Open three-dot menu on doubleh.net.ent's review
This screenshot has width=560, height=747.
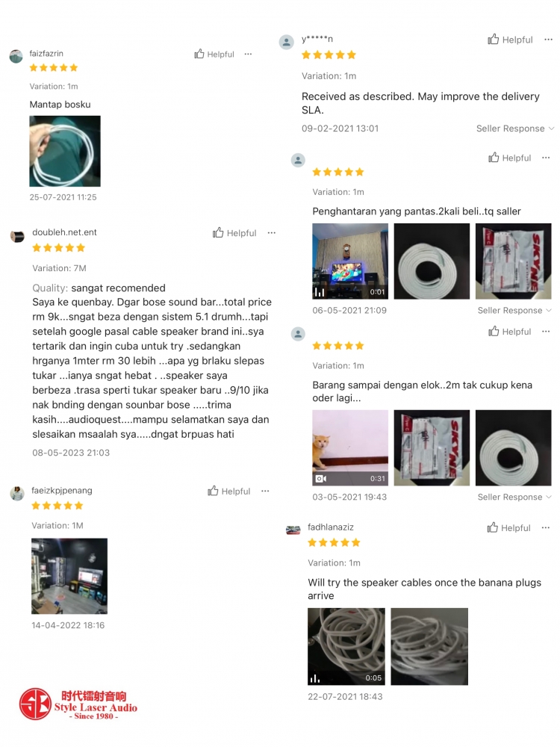coord(272,232)
